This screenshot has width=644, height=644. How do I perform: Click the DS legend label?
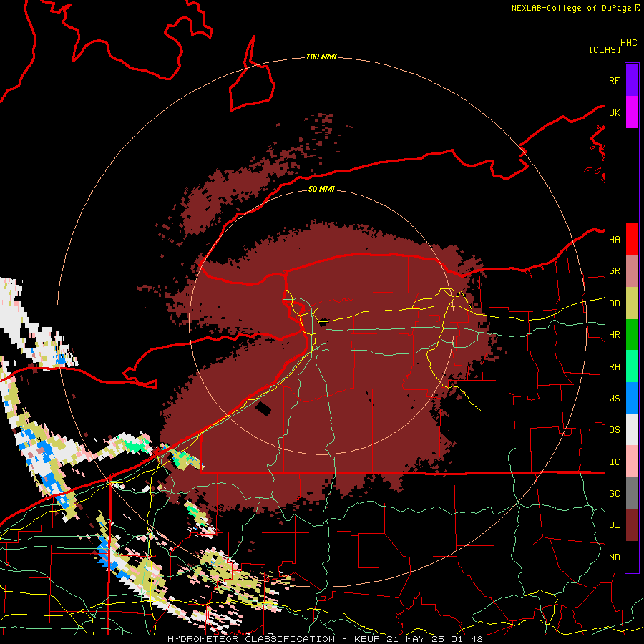pyautogui.click(x=614, y=430)
